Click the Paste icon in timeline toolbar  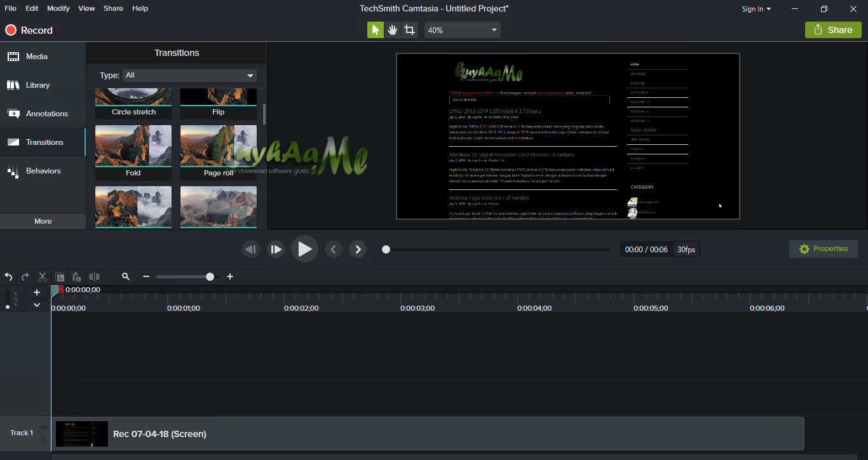(76, 276)
